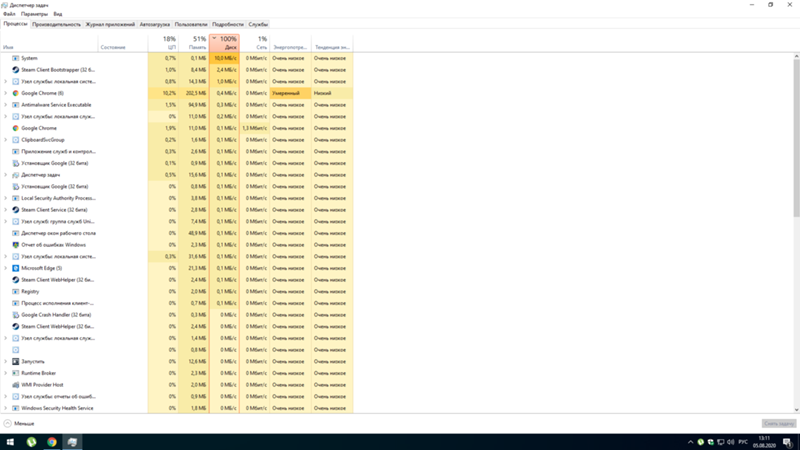Click the scrollbar up arrow
Screen dimensions: 800x450
coord(796,56)
